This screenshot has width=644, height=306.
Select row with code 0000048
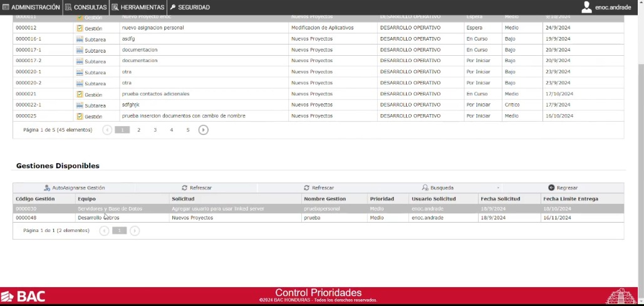(318, 218)
